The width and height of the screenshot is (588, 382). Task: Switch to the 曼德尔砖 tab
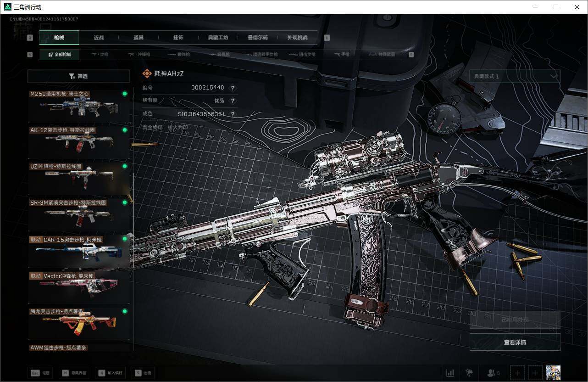coord(258,38)
